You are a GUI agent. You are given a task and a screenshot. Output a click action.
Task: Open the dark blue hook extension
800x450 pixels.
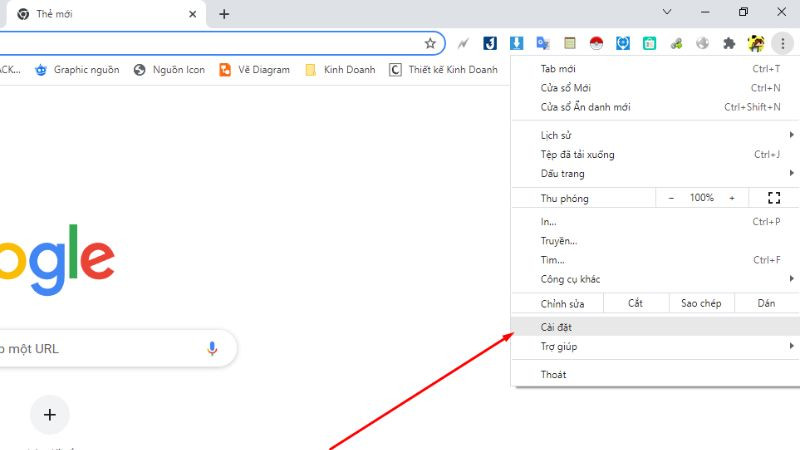coord(490,43)
